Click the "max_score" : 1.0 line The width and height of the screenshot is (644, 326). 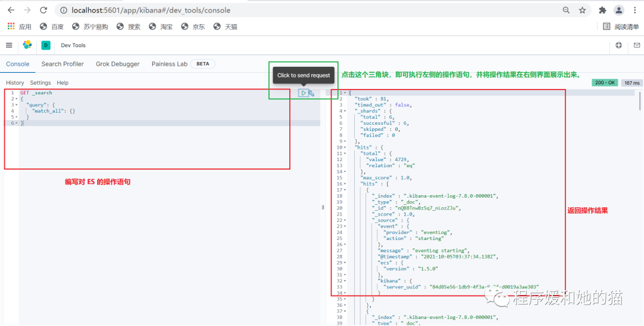[x=386, y=177]
